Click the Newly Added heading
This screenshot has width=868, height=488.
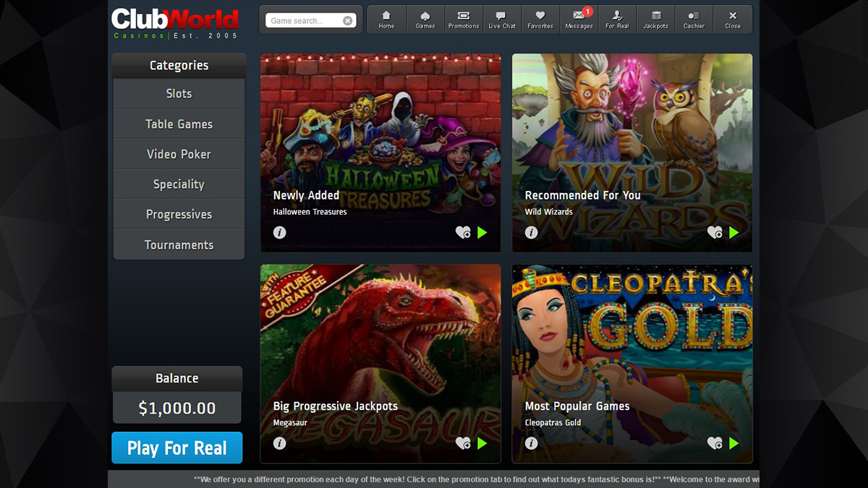click(306, 195)
